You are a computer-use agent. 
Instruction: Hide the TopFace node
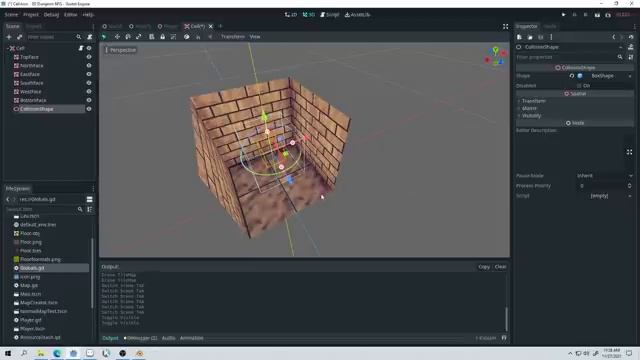click(89, 57)
